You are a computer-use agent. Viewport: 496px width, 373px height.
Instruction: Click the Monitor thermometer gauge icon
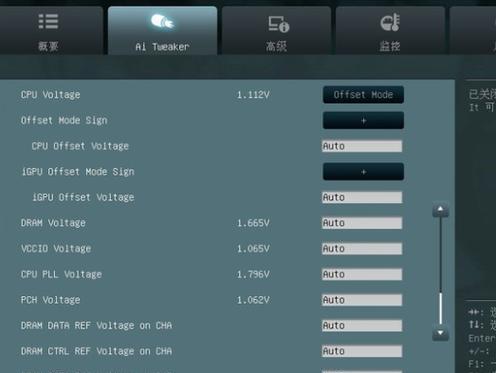point(390,22)
